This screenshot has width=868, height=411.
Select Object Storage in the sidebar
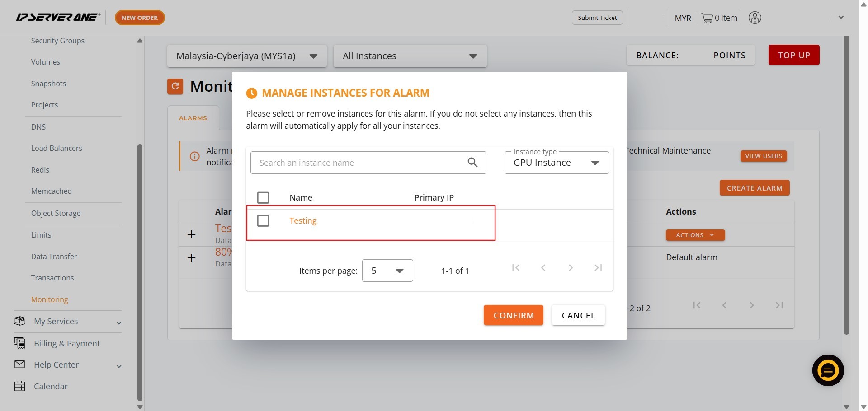coord(56,213)
